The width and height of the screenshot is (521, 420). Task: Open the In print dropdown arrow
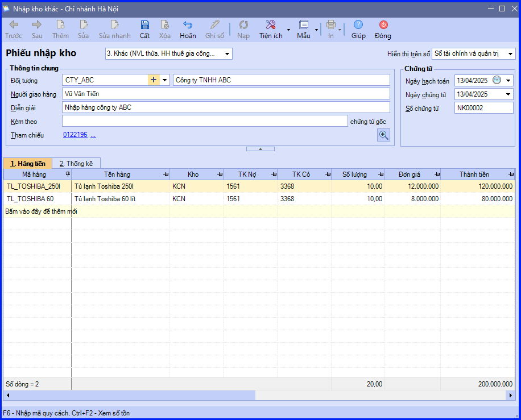pos(340,30)
